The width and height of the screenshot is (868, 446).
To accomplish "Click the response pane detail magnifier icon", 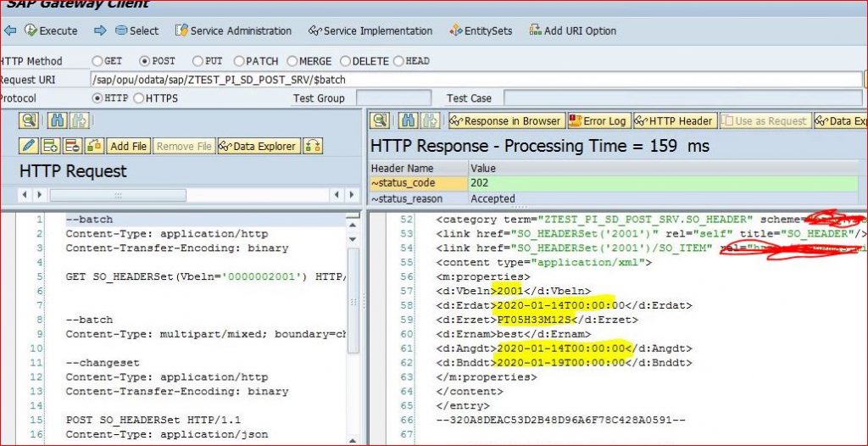I will (x=380, y=120).
